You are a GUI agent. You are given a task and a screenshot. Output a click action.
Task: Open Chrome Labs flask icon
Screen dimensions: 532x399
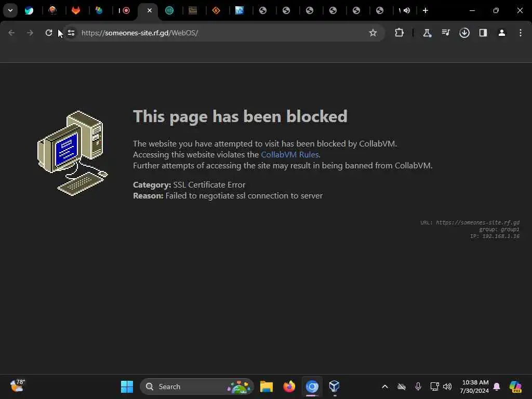[427, 33]
